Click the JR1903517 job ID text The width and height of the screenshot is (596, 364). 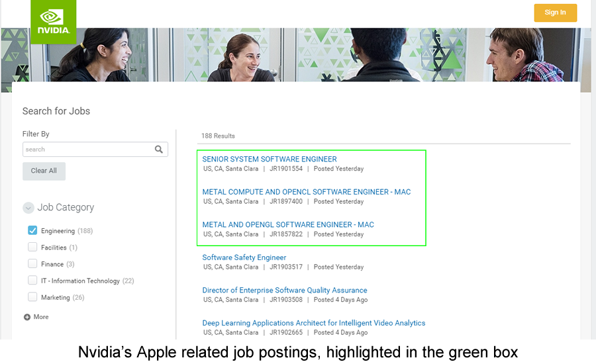point(286,267)
